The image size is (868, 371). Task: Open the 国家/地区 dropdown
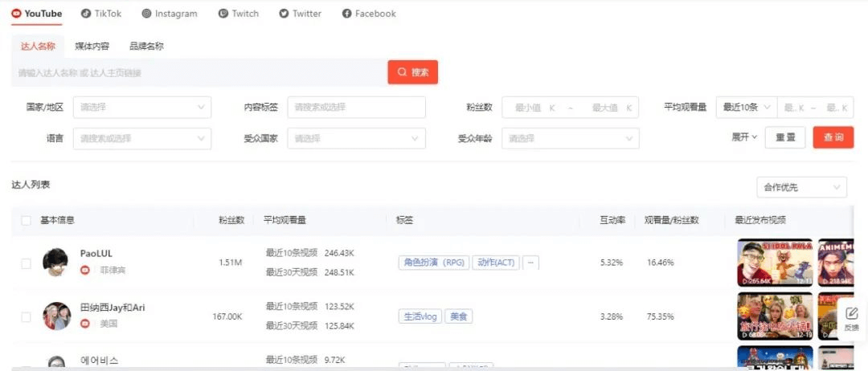pyautogui.click(x=142, y=107)
